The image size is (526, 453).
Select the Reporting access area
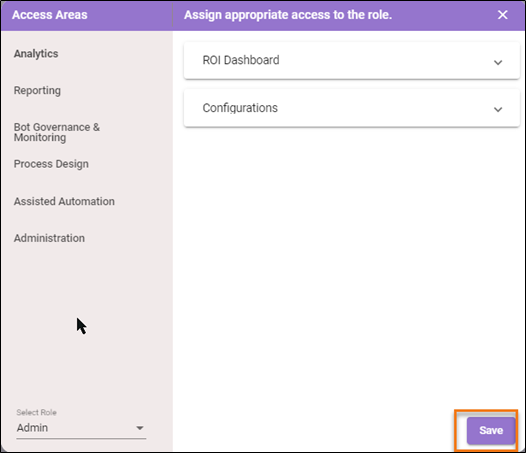[37, 91]
